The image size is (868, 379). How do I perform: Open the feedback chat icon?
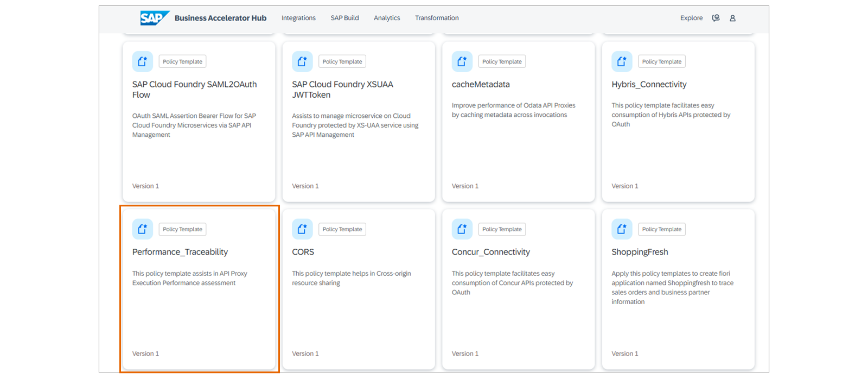pos(716,18)
